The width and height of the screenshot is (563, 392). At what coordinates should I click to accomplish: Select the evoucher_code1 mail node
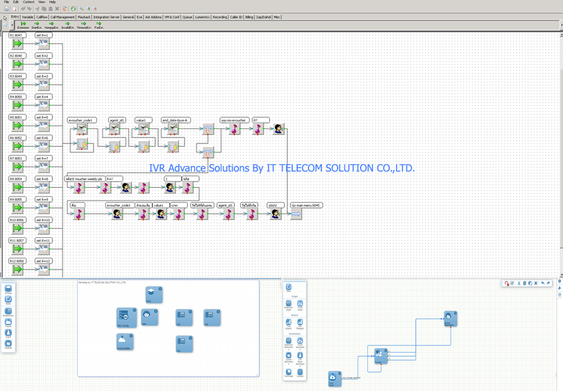[x=82, y=129]
